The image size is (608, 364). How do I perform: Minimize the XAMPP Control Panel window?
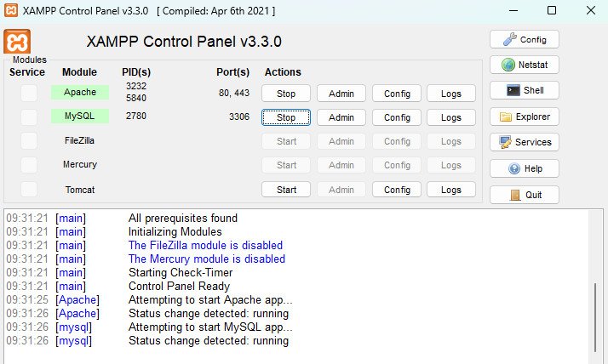point(513,10)
